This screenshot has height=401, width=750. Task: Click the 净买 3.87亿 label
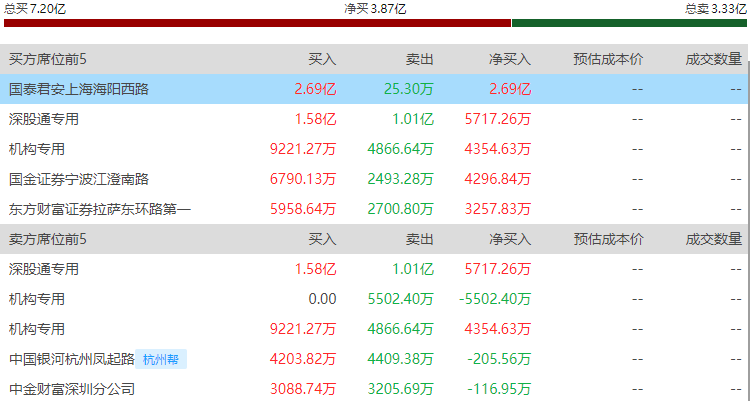(375, 8)
